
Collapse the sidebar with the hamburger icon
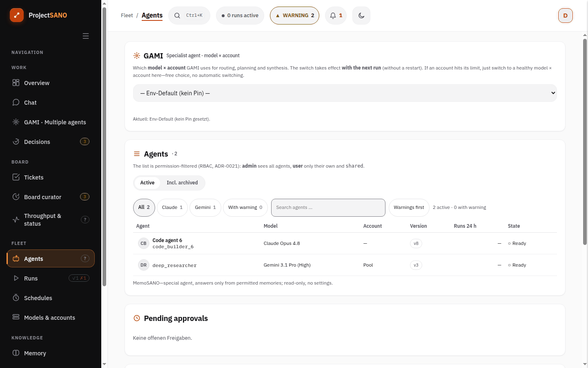coord(86,36)
